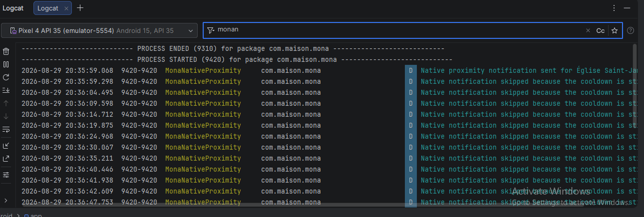
Task: Close the Logcat tab
Action: [66, 8]
